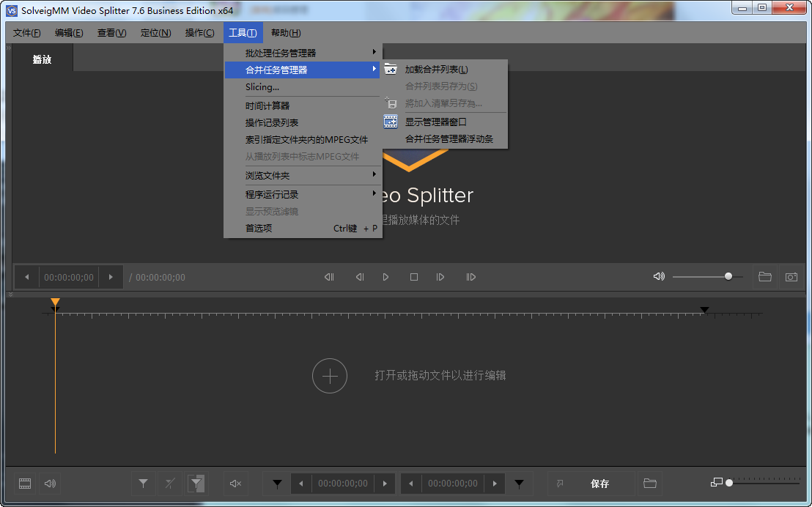The image size is (812, 507).
Task: Increase current time position arrow
Action: 111,277
